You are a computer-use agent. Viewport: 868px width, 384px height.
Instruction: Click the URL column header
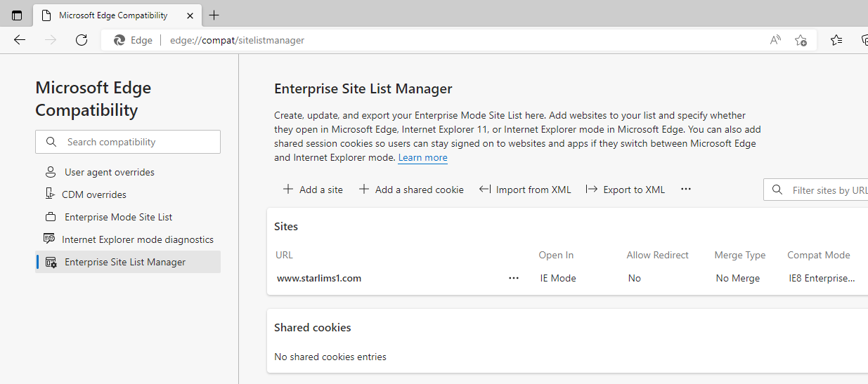(284, 255)
